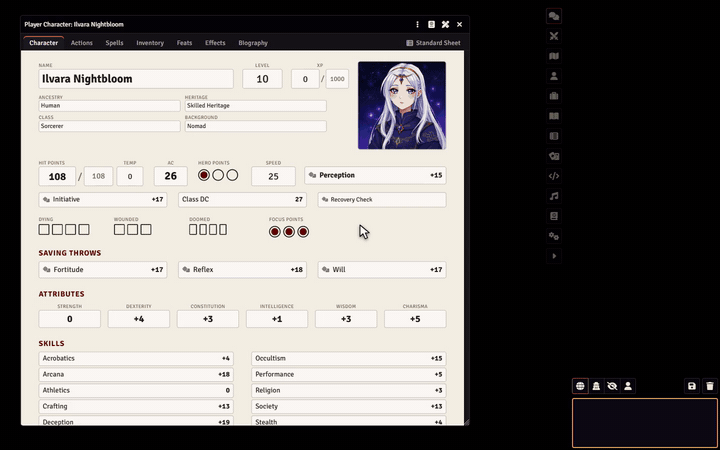Open the Card Stacks sidebar tab
Image resolution: width=720 pixels, height=450 pixels.
[554, 156]
